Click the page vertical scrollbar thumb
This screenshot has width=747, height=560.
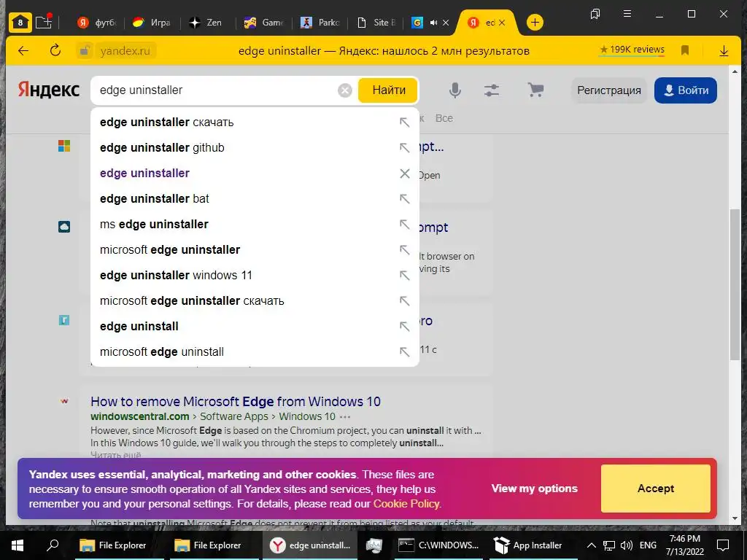coord(734,284)
